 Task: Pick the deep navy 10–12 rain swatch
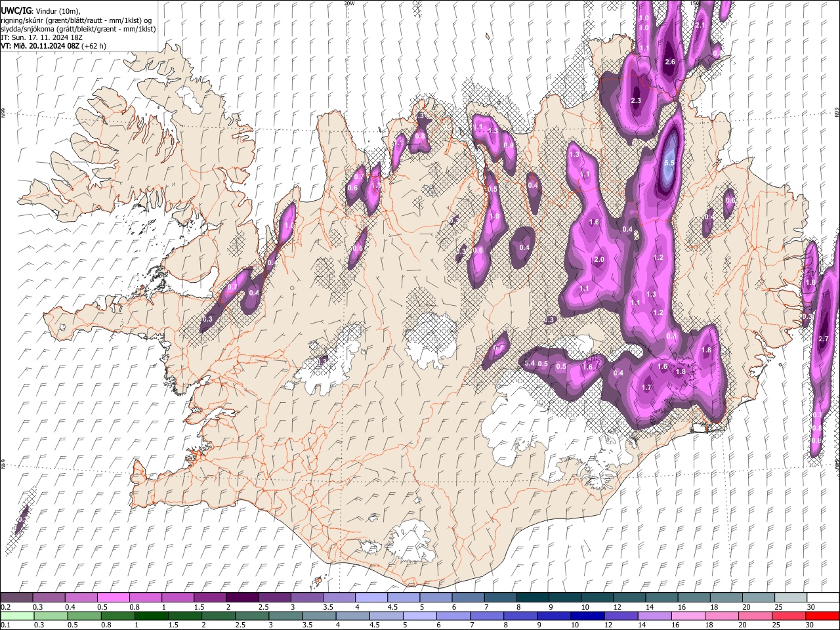tap(587, 616)
